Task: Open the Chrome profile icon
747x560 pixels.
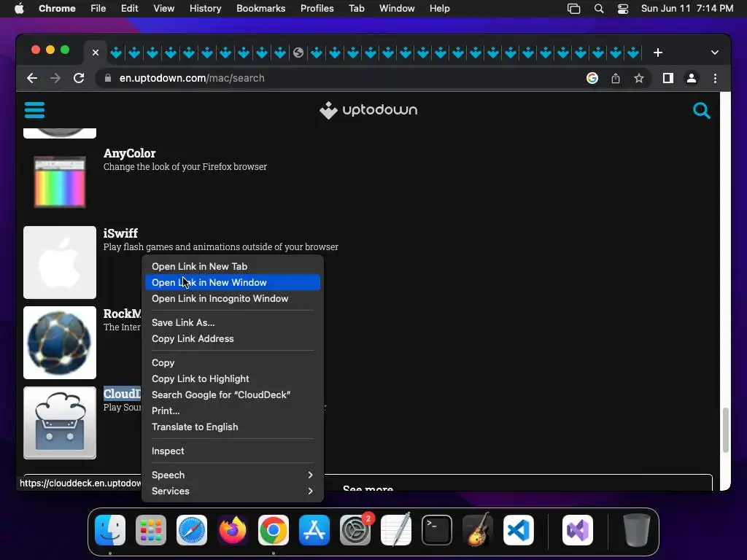Action: click(692, 78)
